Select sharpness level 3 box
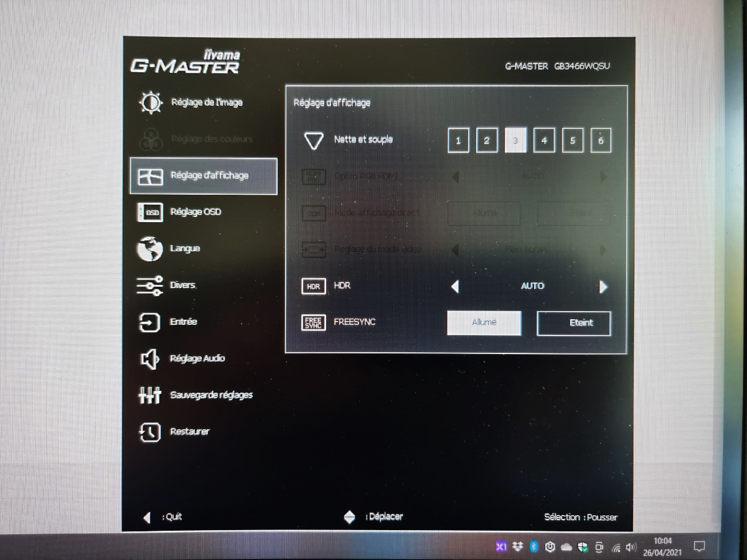The height and width of the screenshot is (560, 747). (515, 141)
